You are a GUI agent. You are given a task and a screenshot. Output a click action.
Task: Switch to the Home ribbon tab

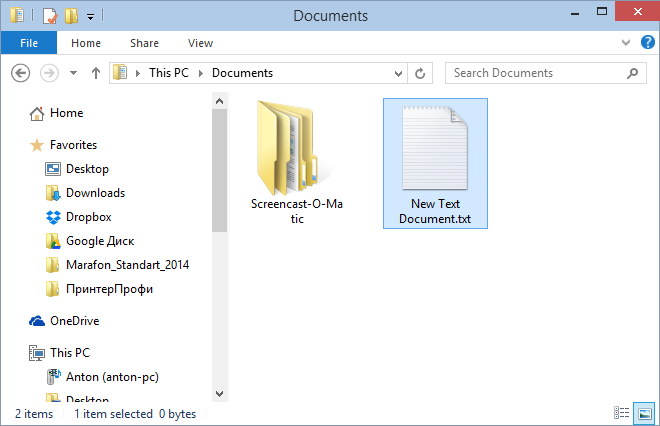tap(86, 43)
